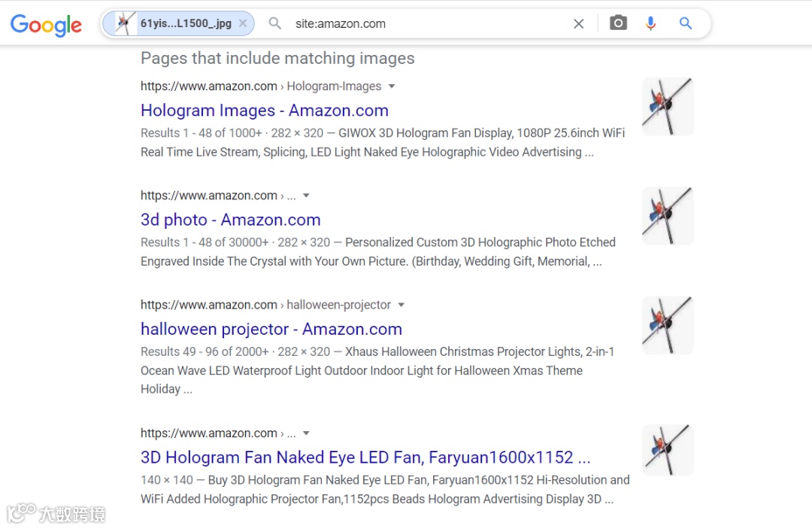Image resolution: width=812 pixels, height=529 pixels.
Task: Click URL https://www.amazon.com › halloween-projector
Action: pyautogui.click(x=265, y=305)
